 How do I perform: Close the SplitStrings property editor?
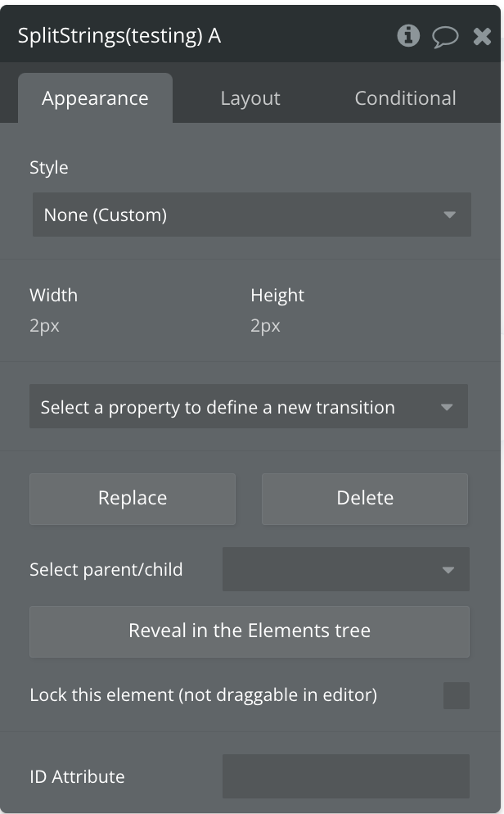click(483, 36)
